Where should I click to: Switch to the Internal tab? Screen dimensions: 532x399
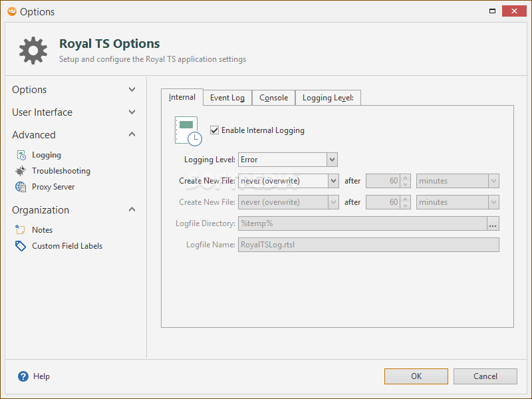[x=182, y=97]
